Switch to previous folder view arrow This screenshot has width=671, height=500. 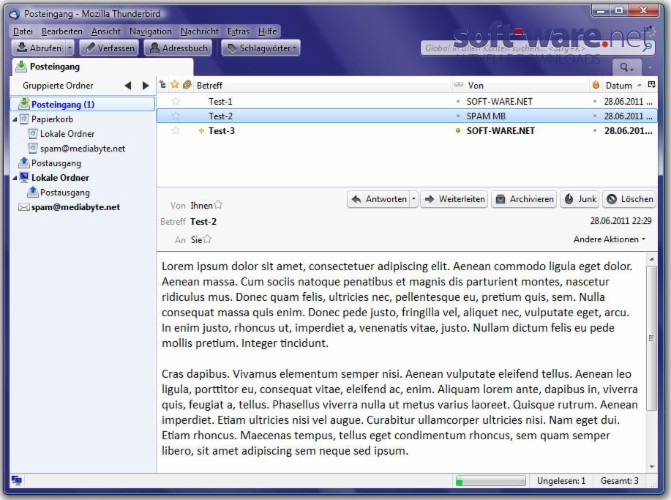[128, 86]
